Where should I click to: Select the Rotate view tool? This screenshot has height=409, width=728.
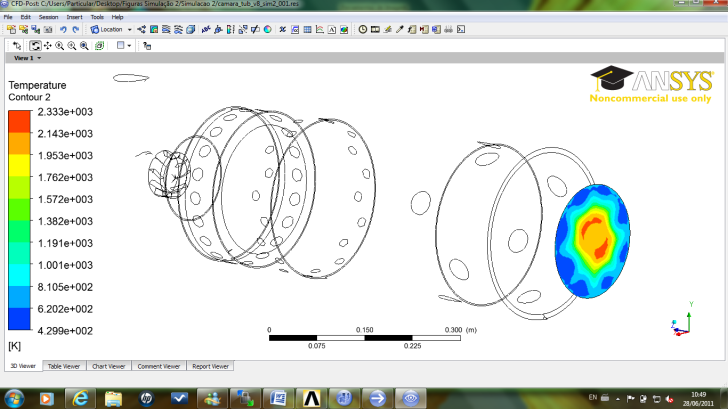36,45
